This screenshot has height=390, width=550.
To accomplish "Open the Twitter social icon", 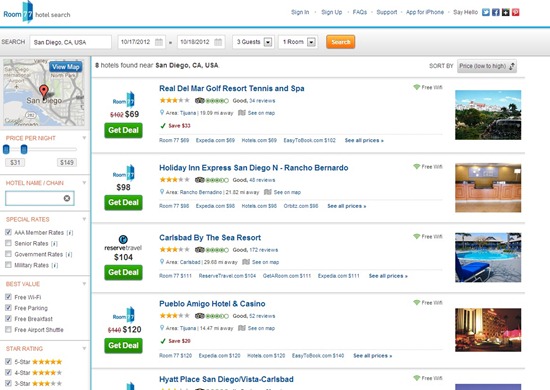I will (485, 12).
